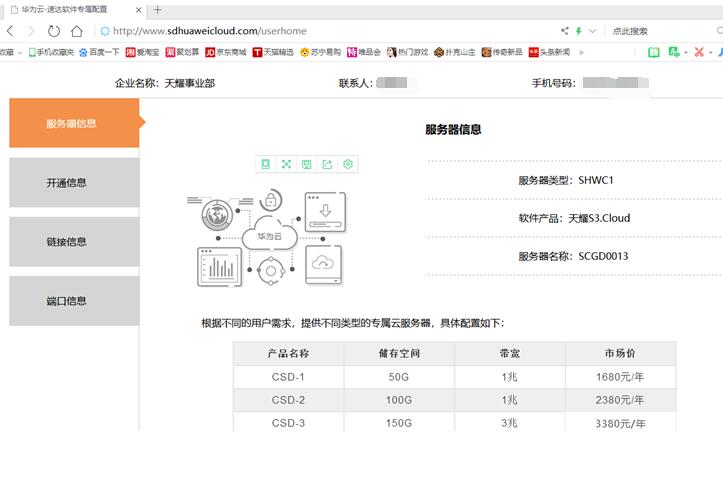This screenshot has height=490, width=723.
Task: Click the 3380元/年 price cell
Action: click(620, 423)
